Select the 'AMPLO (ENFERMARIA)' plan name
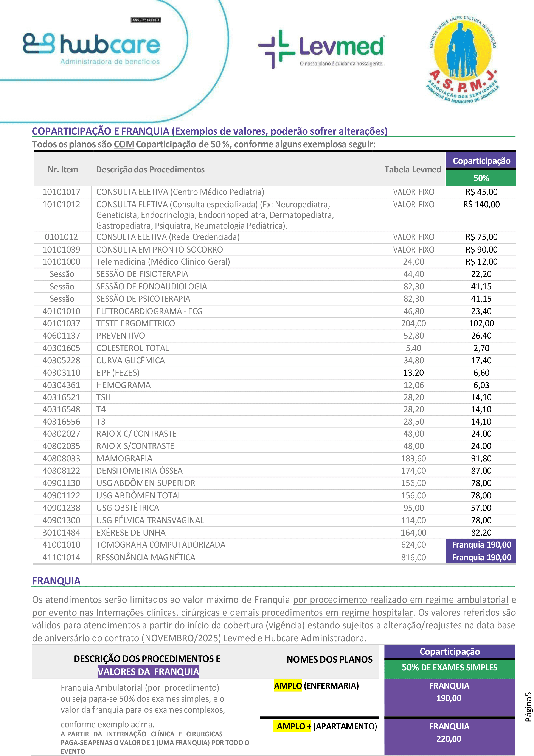The width and height of the screenshot is (534, 756). point(317,686)
